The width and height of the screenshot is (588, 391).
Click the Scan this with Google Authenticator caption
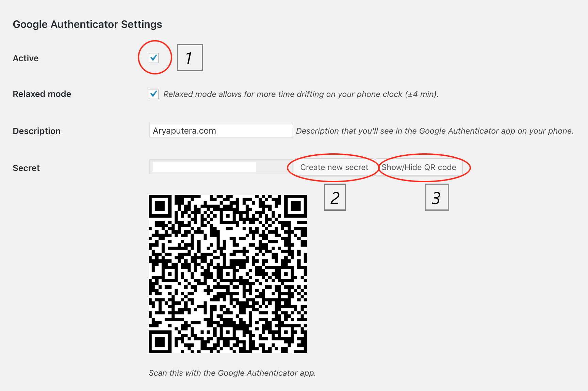[x=232, y=373]
